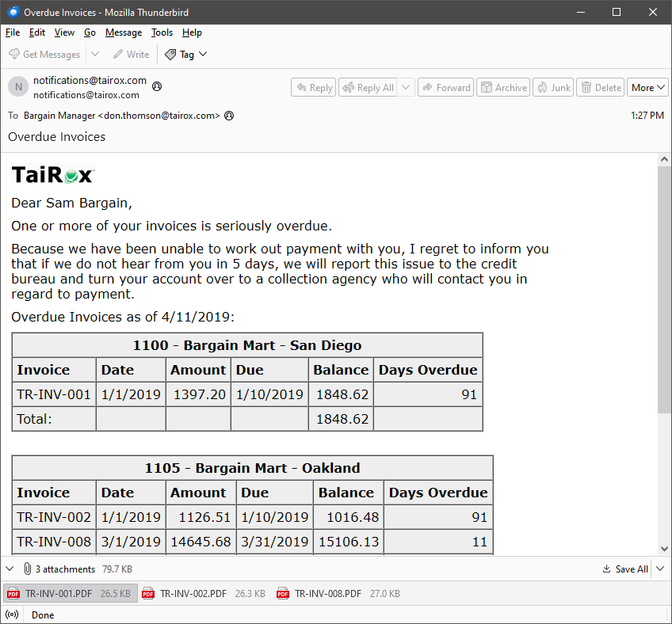Click invoice TR-INV-008 table cell
The height and width of the screenshot is (624, 672).
click(54, 542)
